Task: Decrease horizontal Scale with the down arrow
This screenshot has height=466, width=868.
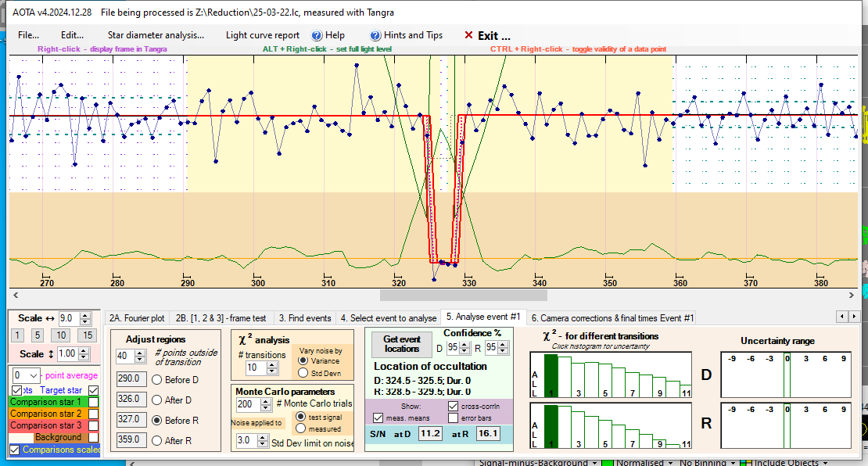Action: 85,321
